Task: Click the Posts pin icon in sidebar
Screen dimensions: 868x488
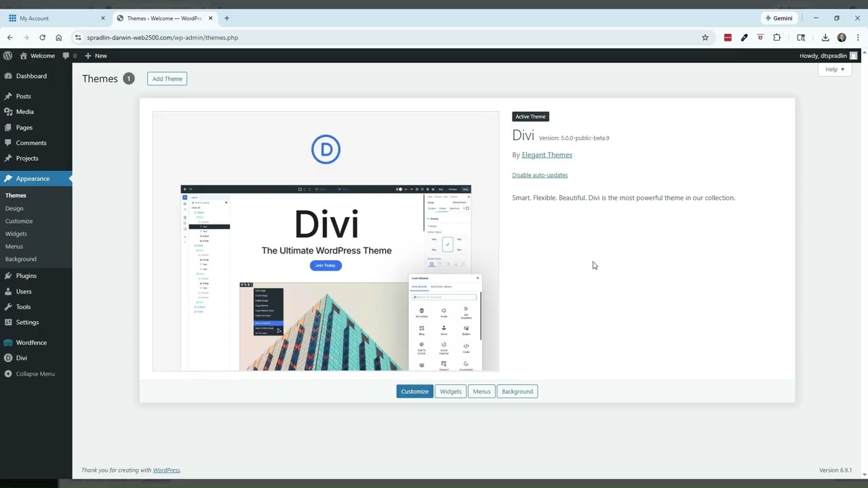Action: [x=8, y=96]
